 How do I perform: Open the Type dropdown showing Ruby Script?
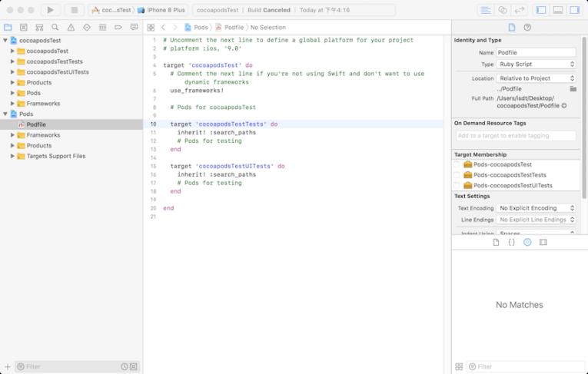click(x=536, y=65)
